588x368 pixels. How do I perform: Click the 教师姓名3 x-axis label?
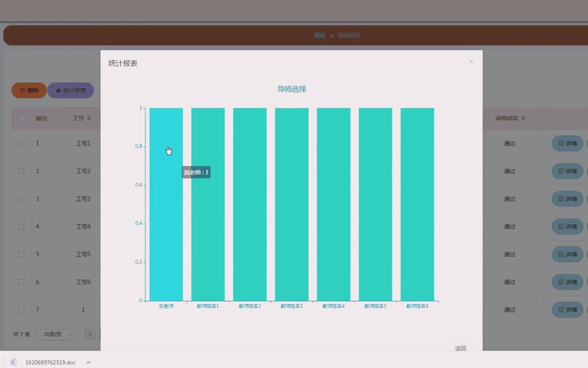tap(292, 306)
